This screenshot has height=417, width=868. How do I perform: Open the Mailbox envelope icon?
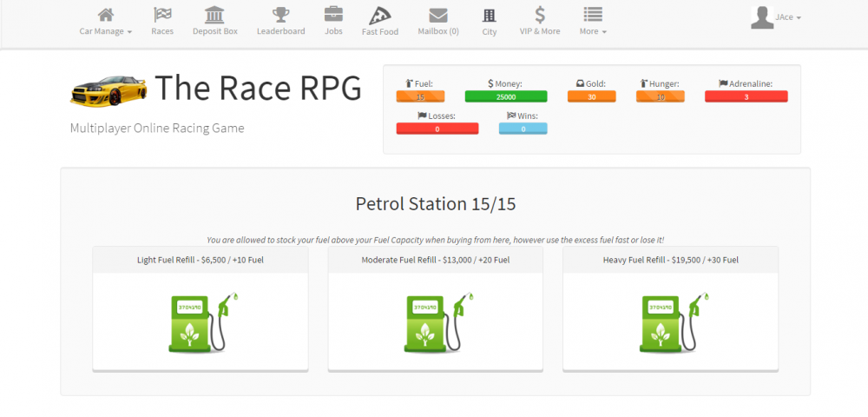[438, 16]
